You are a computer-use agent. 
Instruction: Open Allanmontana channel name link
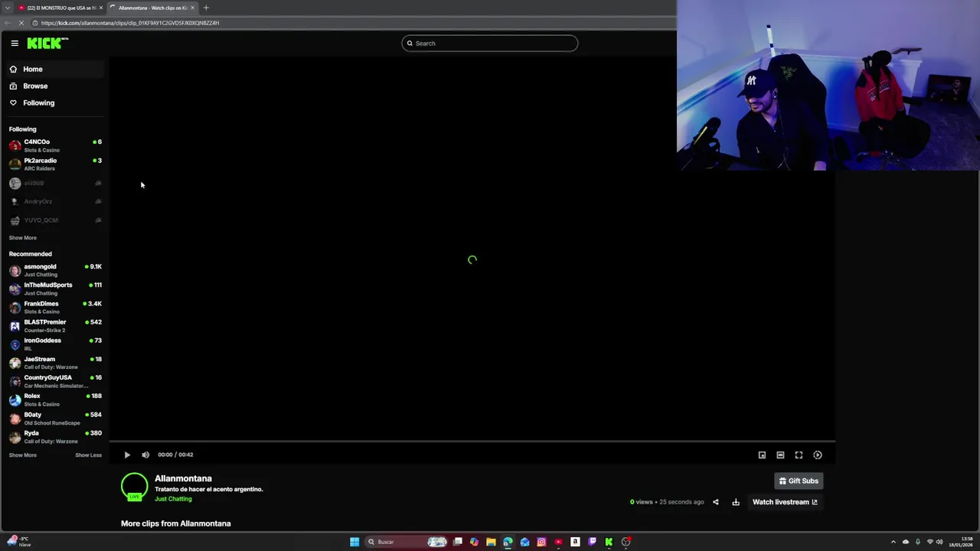tap(183, 478)
